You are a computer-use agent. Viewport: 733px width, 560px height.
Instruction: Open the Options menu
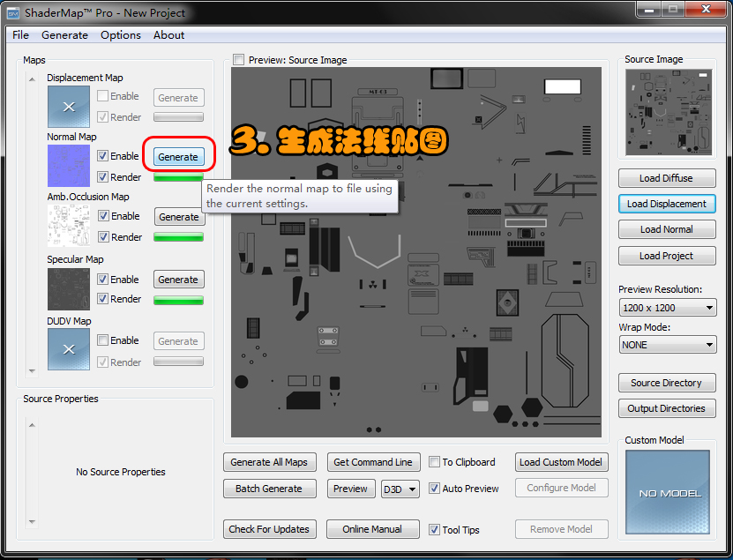[x=120, y=34]
